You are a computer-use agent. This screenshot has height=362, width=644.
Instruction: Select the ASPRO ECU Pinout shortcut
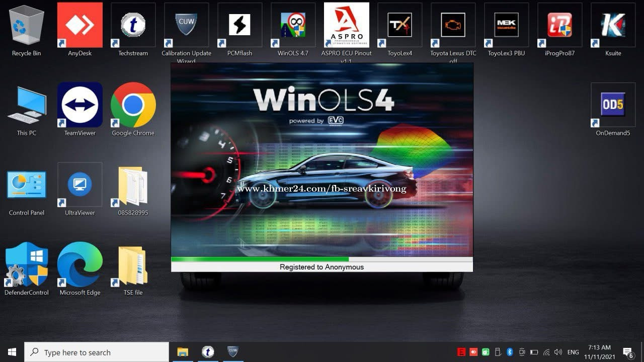click(347, 33)
